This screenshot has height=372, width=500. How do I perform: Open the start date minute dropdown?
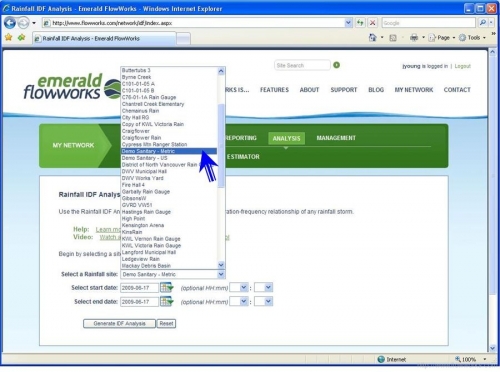[x=263, y=287]
